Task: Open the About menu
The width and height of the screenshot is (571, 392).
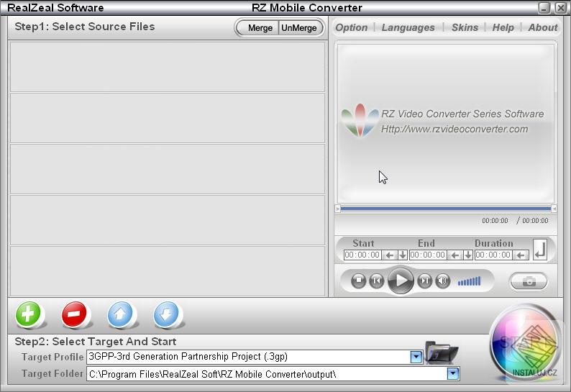Action: [543, 27]
